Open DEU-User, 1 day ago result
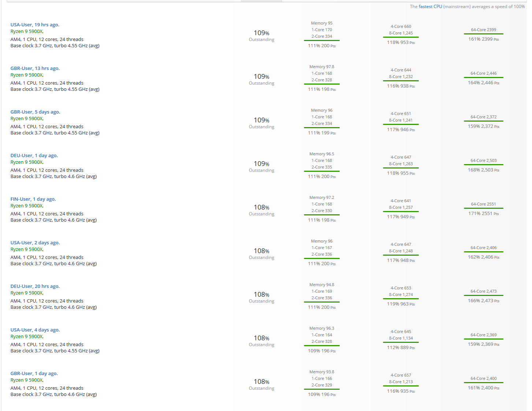 click(x=34, y=156)
